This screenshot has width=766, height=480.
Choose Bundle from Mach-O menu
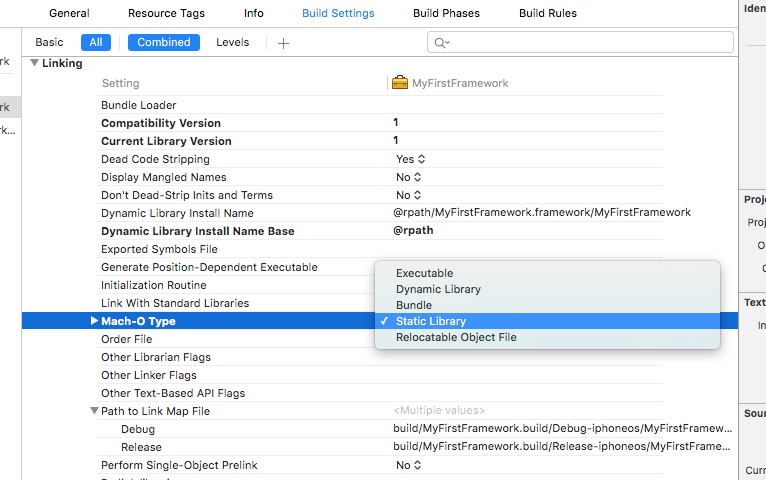547,305
